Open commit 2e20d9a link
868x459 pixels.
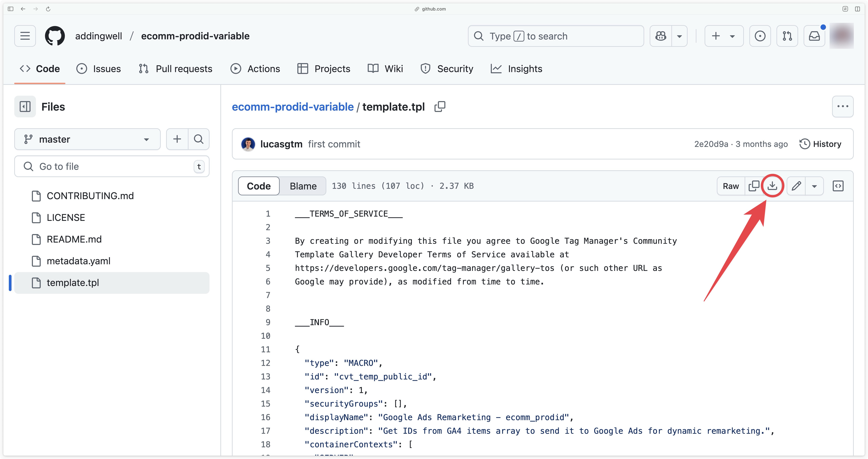tap(711, 144)
